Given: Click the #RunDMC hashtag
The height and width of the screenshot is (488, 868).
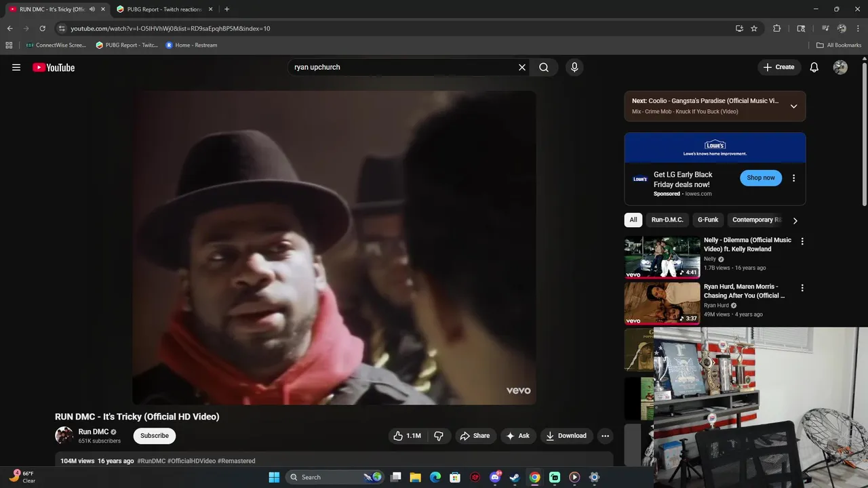Looking at the screenshot, I should (x=151, y=461).
